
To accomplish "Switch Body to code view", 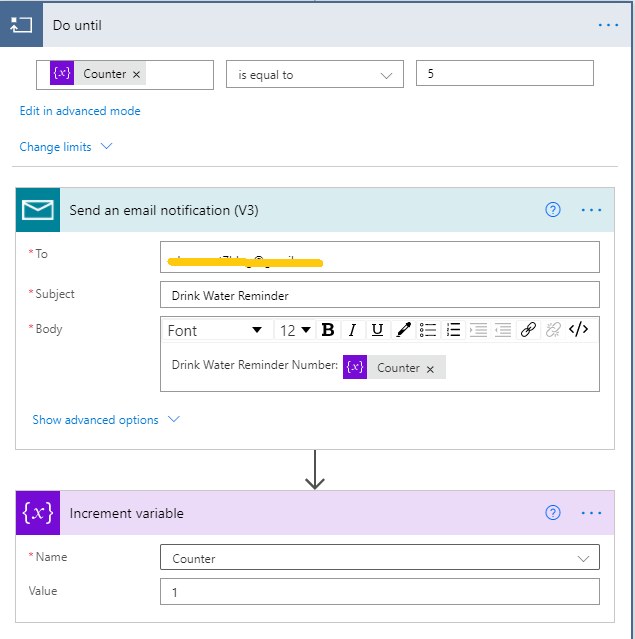I will pos(578,329).
